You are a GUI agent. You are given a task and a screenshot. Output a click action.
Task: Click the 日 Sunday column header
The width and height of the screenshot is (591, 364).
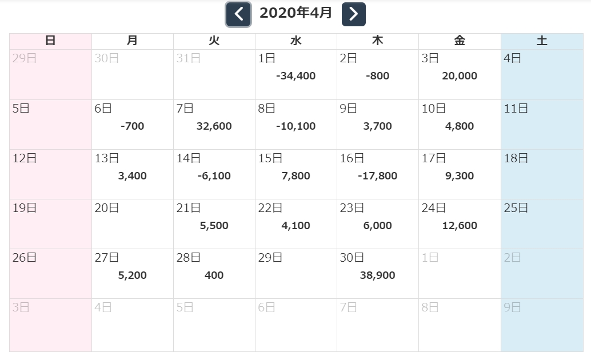pos(50,41)
